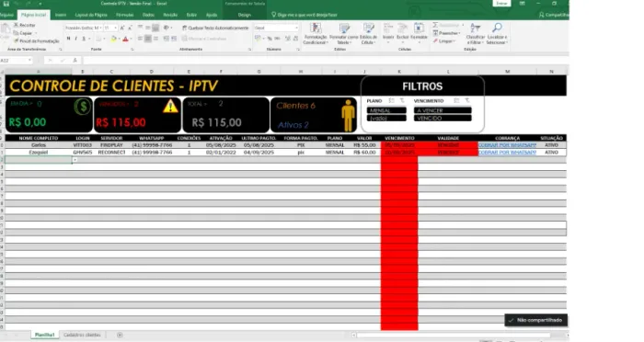Decrease font size with the smaller A icon
This screenshot has width=644, height=342.
pyautogui.click(x=130, y=28)
